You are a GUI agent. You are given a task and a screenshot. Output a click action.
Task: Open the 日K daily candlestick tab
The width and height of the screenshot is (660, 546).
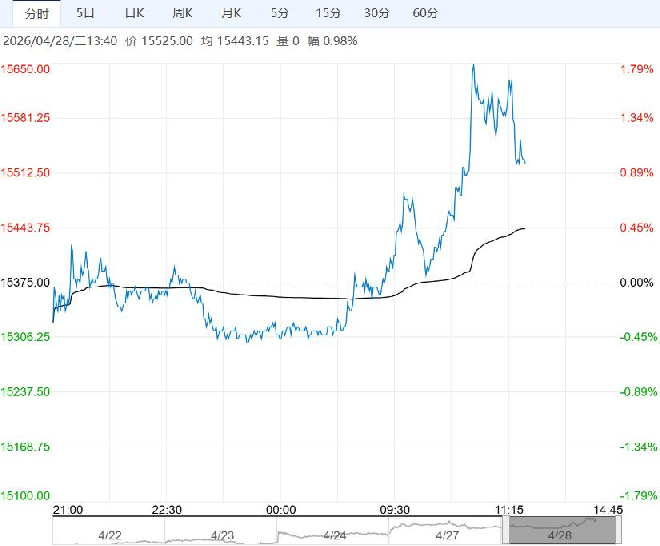click(x=134, y=13)
